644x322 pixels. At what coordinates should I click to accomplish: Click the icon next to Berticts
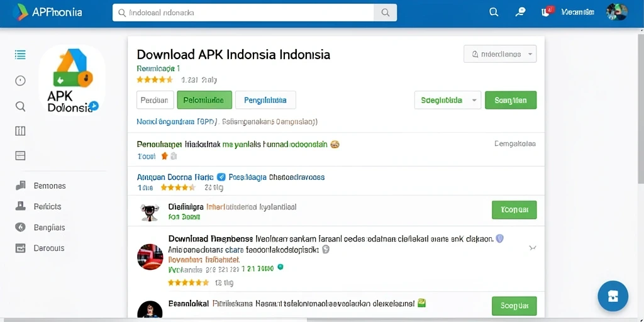click(x=20, y=206)
